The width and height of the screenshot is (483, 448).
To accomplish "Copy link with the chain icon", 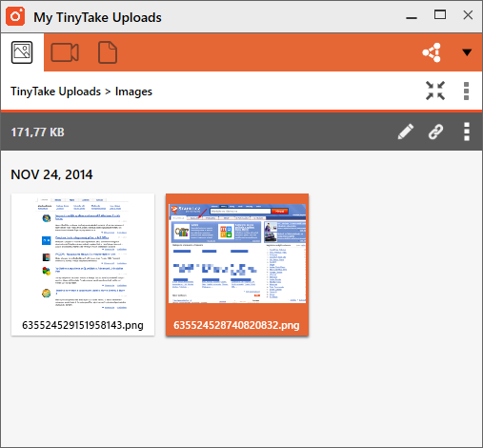I will point(435,132).
